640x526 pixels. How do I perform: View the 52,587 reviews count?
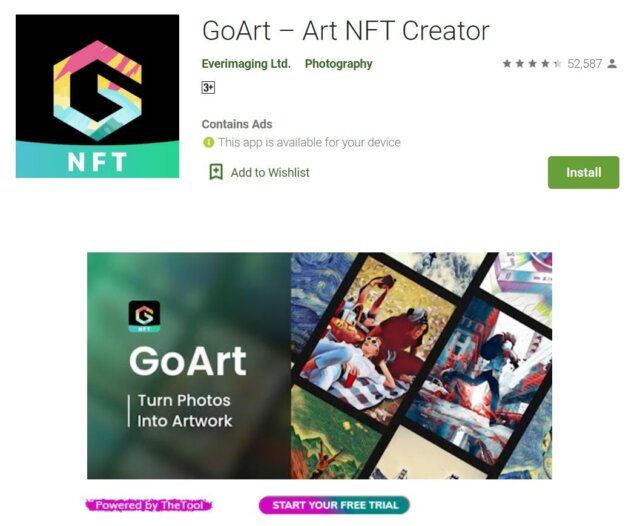click(584, 64)
